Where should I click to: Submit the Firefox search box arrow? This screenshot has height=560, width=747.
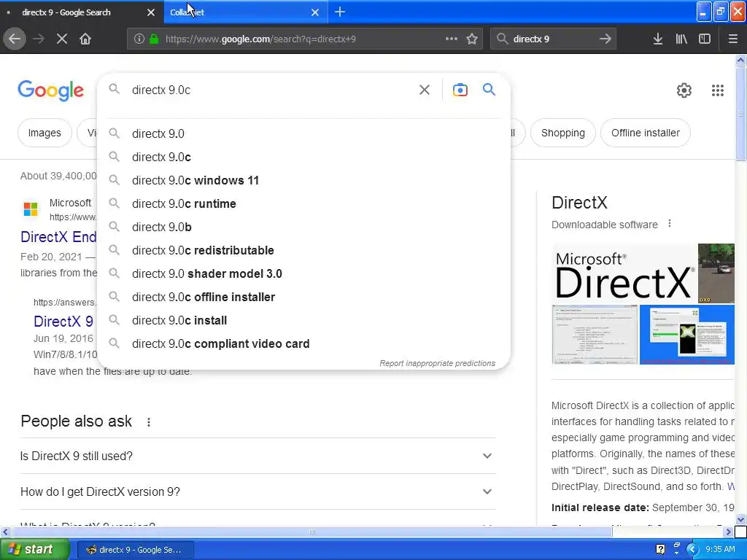click(x=605, y=39)
